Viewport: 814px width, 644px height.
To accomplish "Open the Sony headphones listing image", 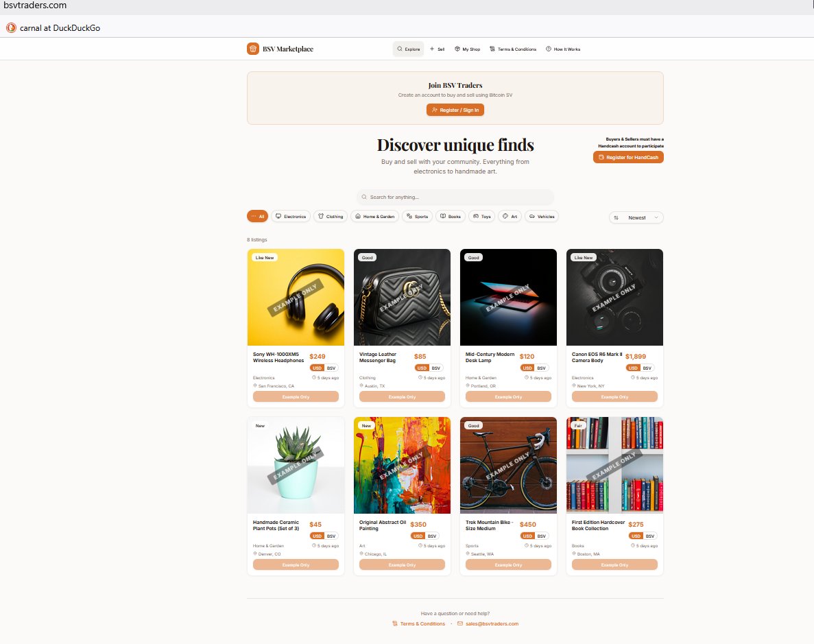I will [x=296, y=297].
